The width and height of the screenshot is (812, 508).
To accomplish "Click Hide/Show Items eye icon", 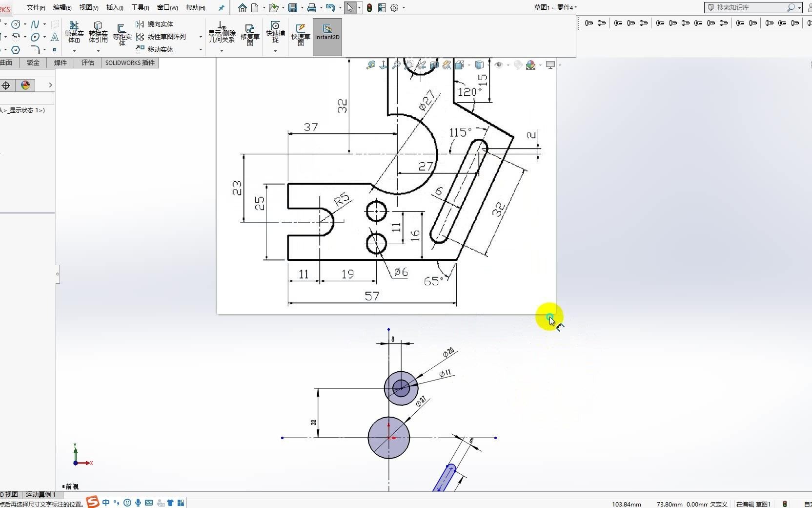I will (498, 65).
